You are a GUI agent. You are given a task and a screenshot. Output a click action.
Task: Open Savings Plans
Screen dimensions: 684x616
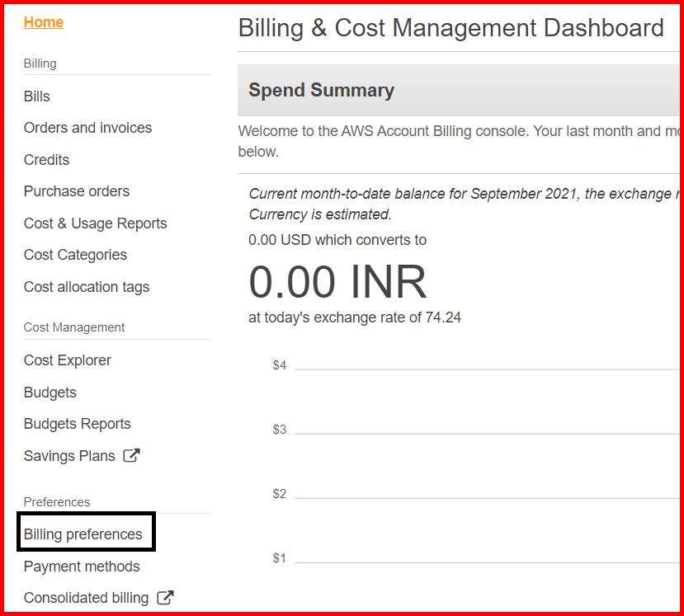point(68,455)
